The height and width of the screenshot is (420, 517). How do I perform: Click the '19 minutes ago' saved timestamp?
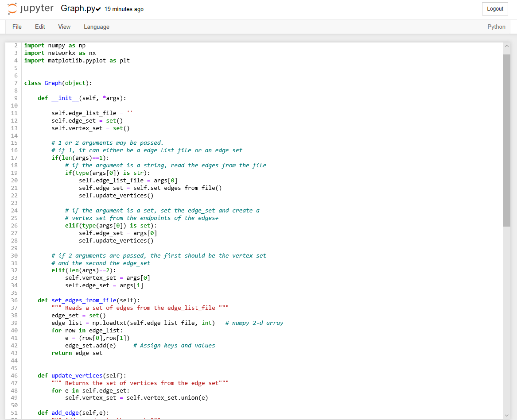[x=124, y=9]
